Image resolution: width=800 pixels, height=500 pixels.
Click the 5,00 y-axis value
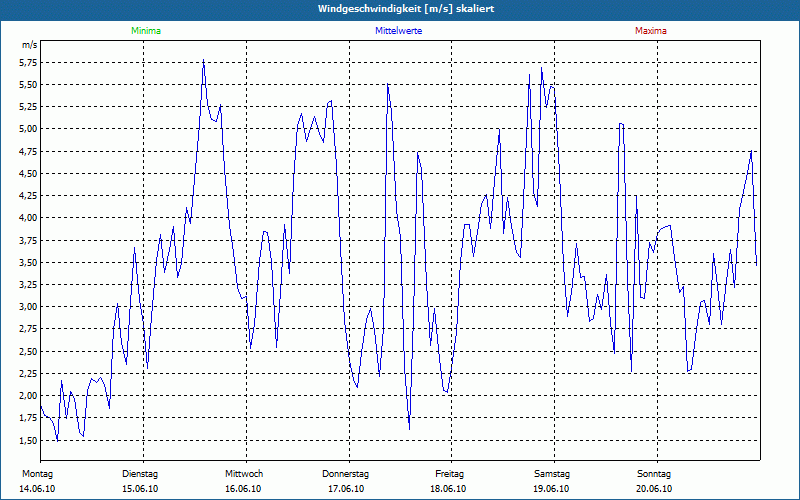point(29,129)
